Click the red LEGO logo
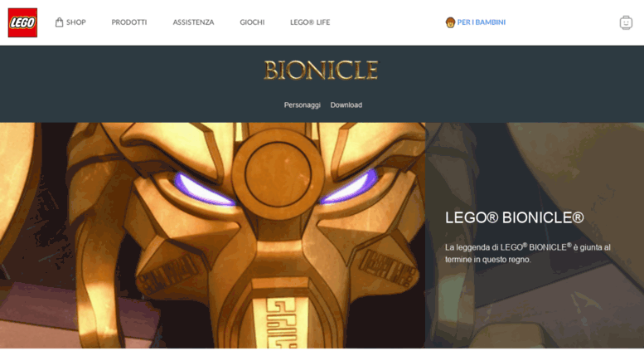 [x=22, y=22]
